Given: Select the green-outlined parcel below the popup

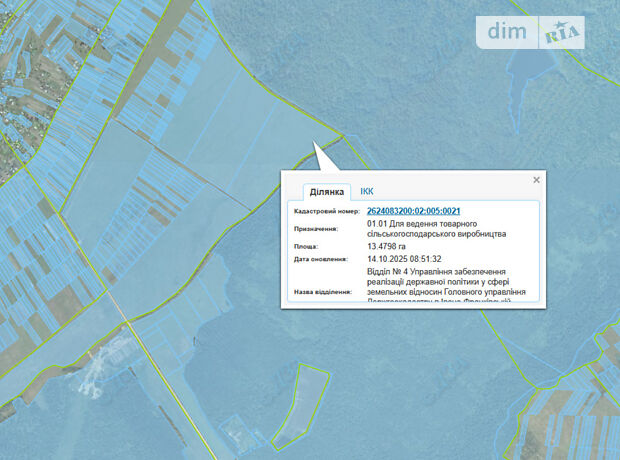Looking at the screenshot, I should (x=302, y=405).
